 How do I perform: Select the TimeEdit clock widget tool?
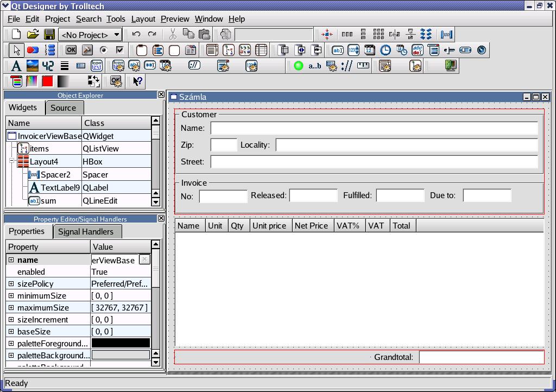385,50
